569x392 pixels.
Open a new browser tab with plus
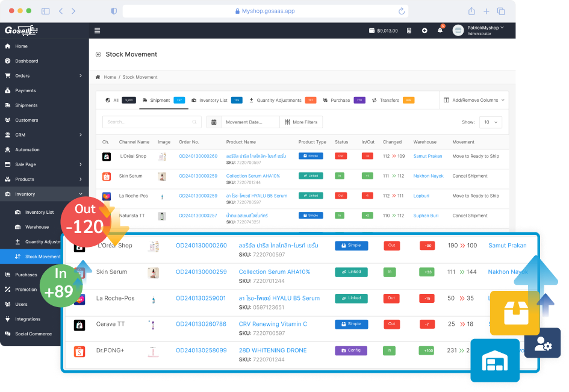pyautogui.click(x=487, y=11)
